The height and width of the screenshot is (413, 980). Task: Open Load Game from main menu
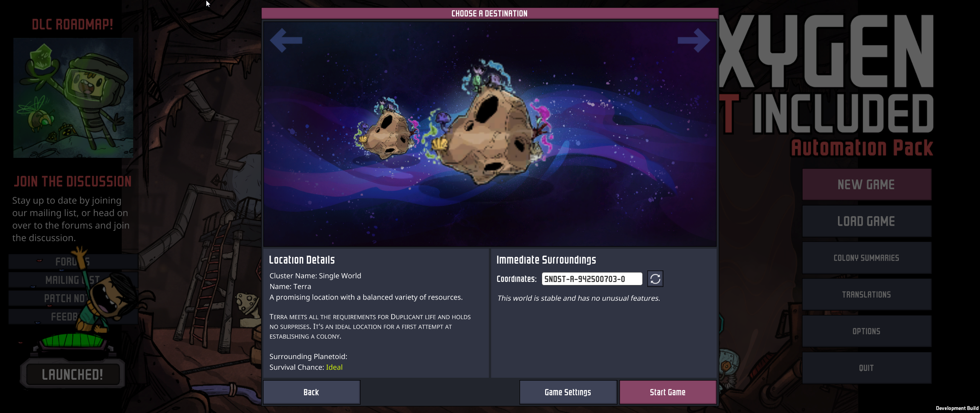point(867,221)
